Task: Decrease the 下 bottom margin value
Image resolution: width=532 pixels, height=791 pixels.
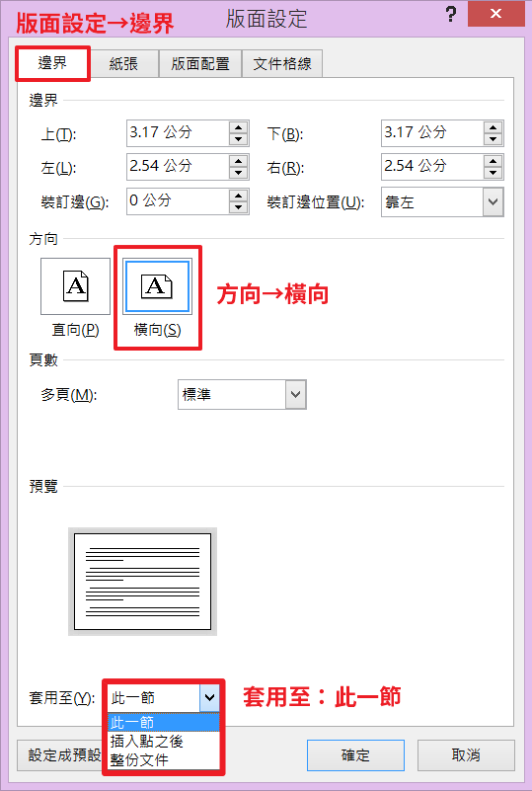Action: click(493, 140)
